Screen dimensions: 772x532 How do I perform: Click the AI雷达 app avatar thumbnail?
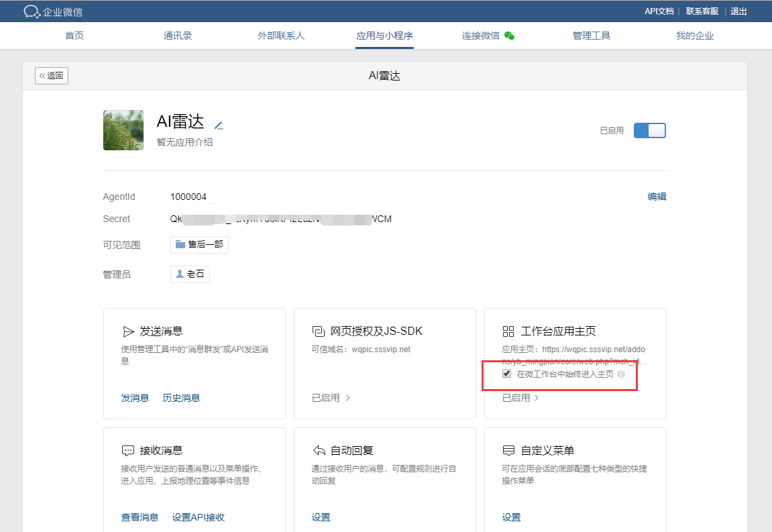tap(123, 130)
